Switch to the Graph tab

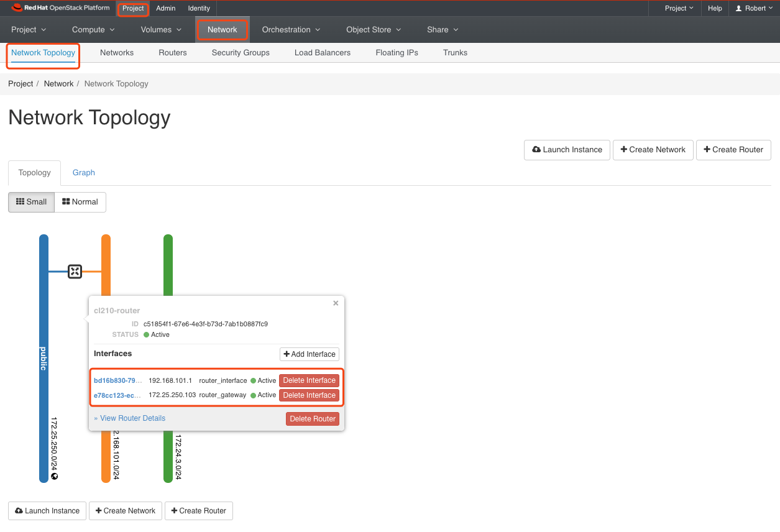pos(83,173)
